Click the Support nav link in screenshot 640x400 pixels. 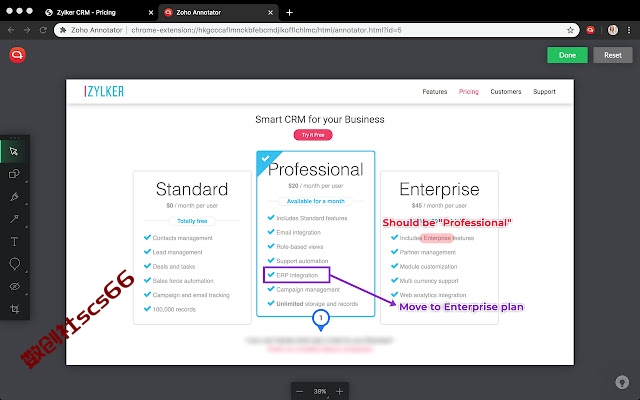[x=544, y=91]
